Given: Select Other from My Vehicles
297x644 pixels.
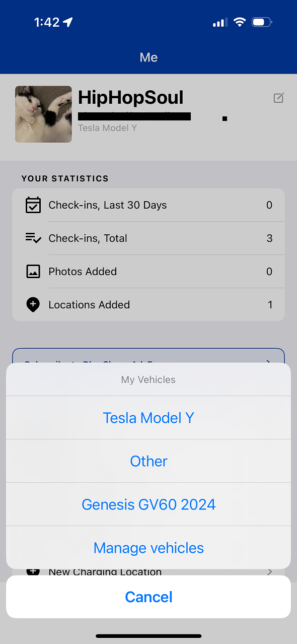Looking at the screenshot, I should point(148,461).
